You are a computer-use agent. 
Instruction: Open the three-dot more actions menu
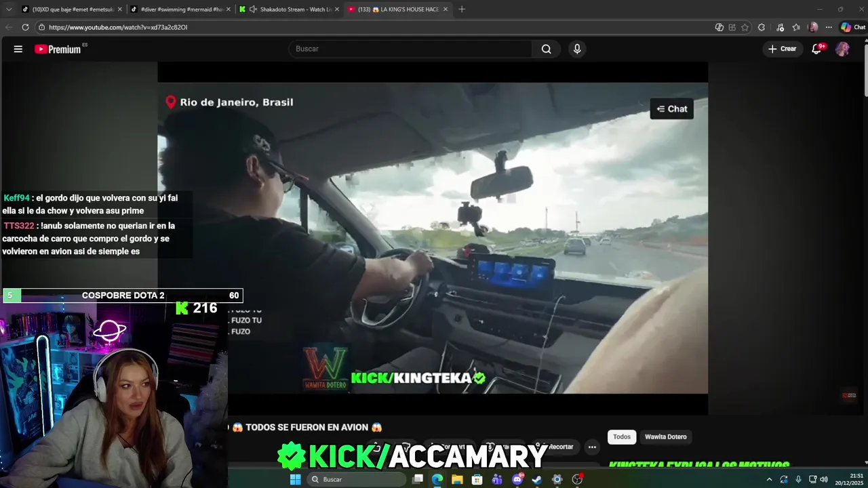[592, 447]
